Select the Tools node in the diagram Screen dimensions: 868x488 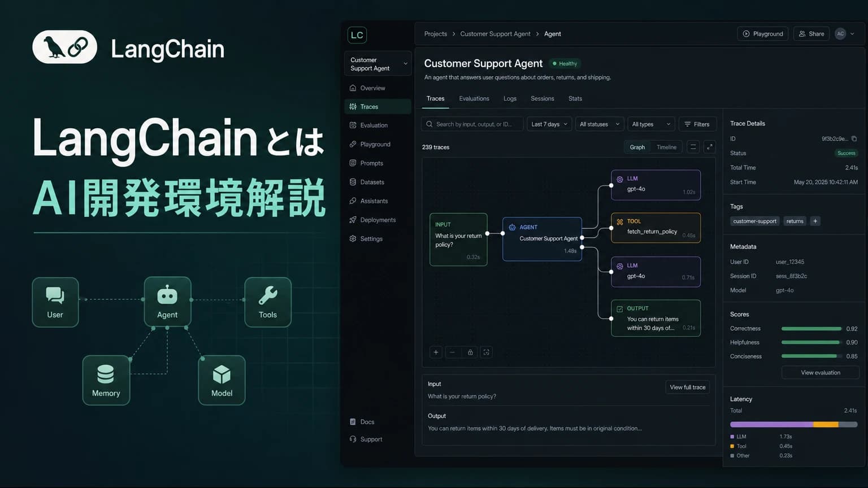pyautogui.click(x=268, y=302)
